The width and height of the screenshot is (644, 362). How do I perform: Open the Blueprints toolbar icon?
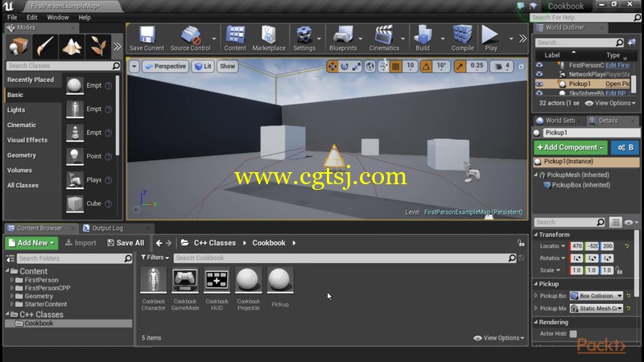point(343,38)
